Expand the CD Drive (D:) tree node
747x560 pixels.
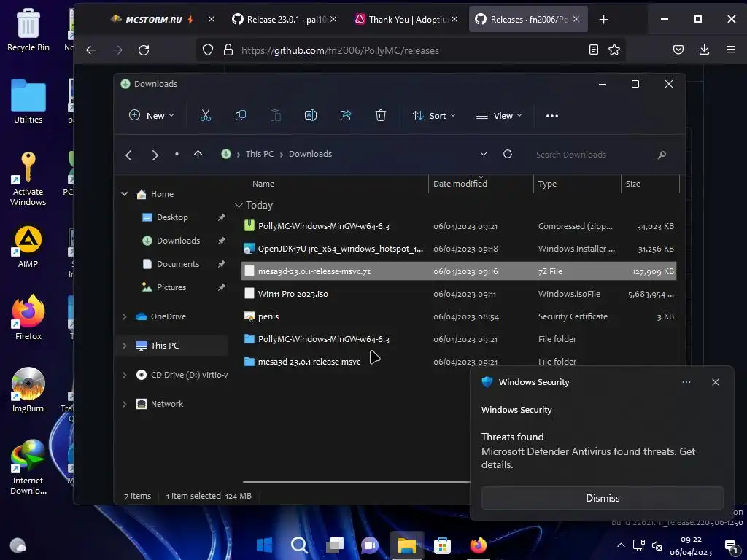(124, 375)
